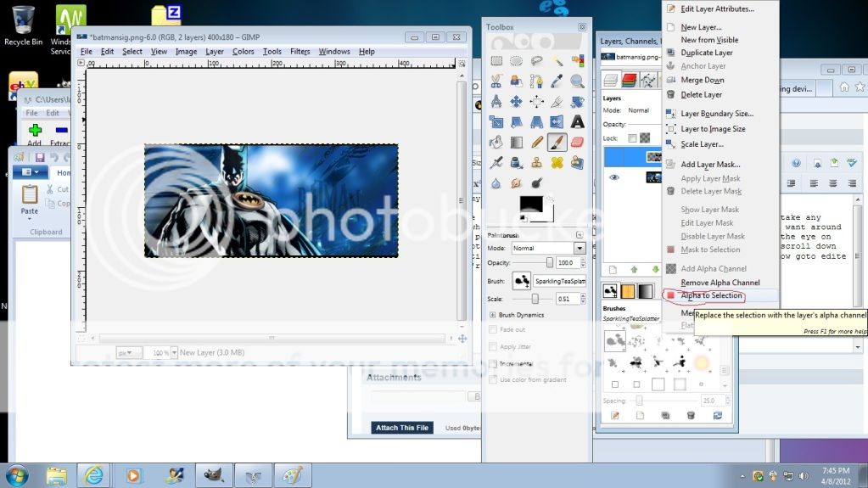This screenshot has height=488, width=868.
Task: Select the Scissors Select tool
Action: (x=496, y=81)
